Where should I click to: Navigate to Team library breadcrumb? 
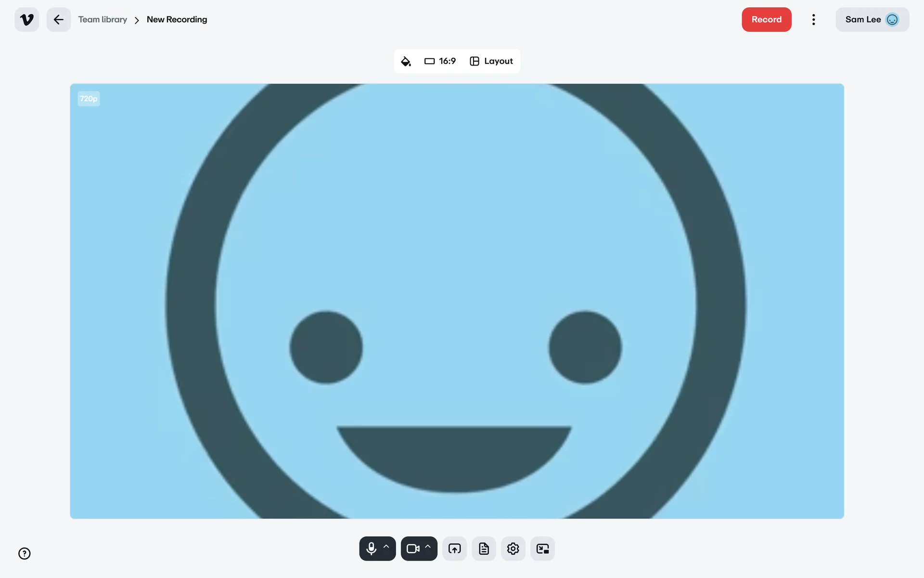[103, 20]
